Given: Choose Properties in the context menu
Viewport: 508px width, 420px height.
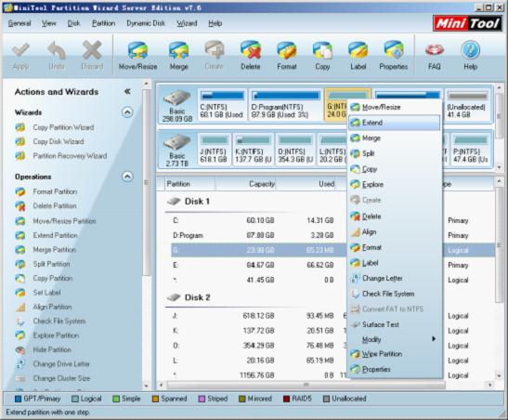Looking at the screenshot, I should (395, 369).
